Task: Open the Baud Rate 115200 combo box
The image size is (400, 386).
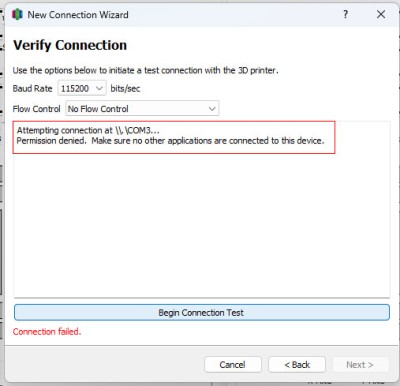Action: (82, 88)
